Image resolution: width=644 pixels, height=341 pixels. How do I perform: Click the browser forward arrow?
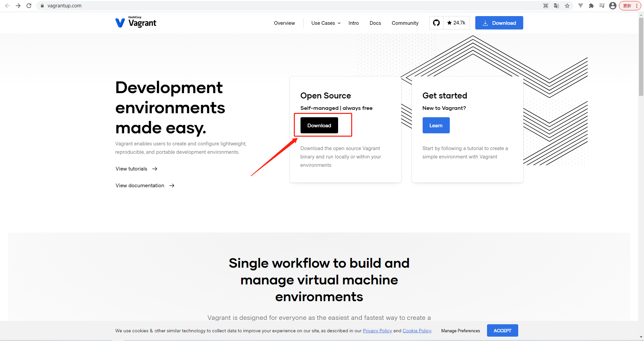[x=18, y=6]
